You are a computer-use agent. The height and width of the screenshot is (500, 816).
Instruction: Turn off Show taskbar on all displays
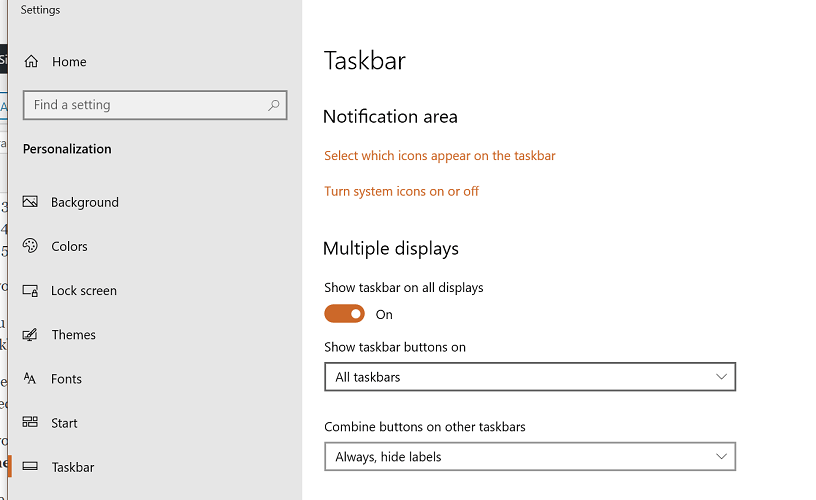[344, 314]
